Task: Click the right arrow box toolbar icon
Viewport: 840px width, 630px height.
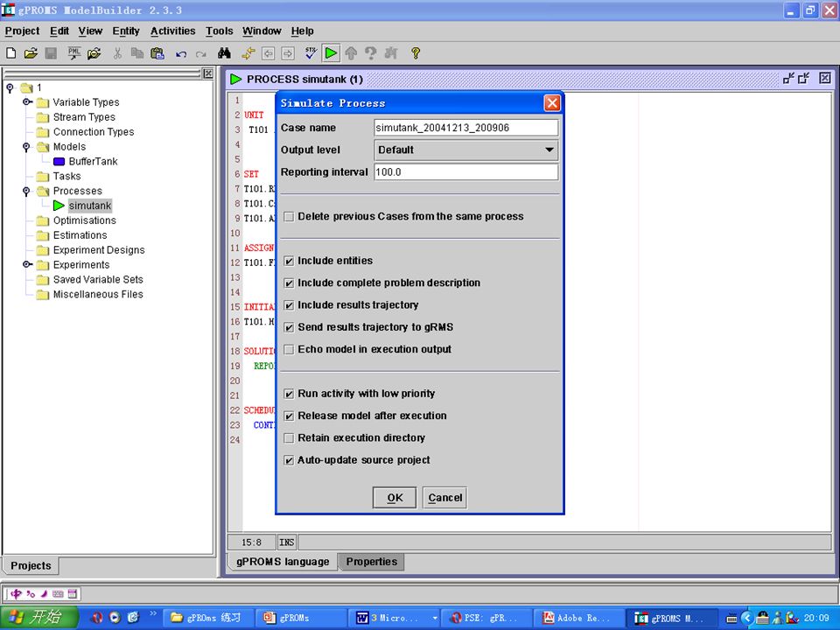Action: pyautogui.click(x=288, y=53)
